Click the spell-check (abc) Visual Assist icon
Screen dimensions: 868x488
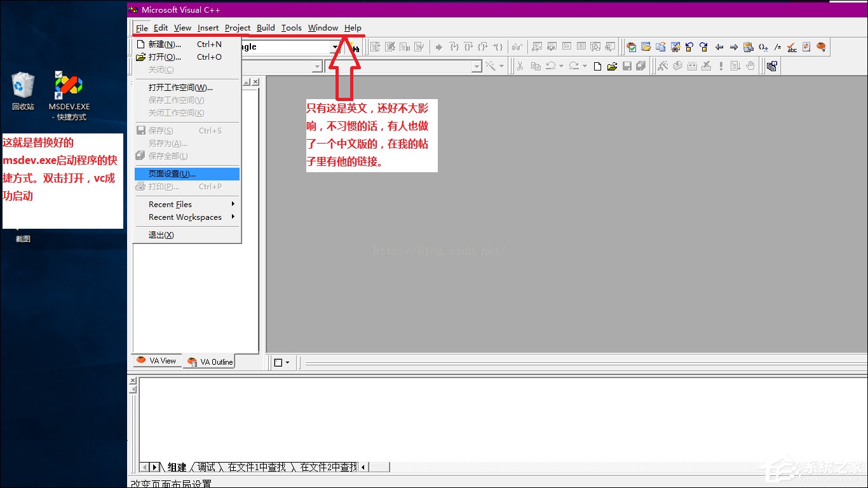792,46
